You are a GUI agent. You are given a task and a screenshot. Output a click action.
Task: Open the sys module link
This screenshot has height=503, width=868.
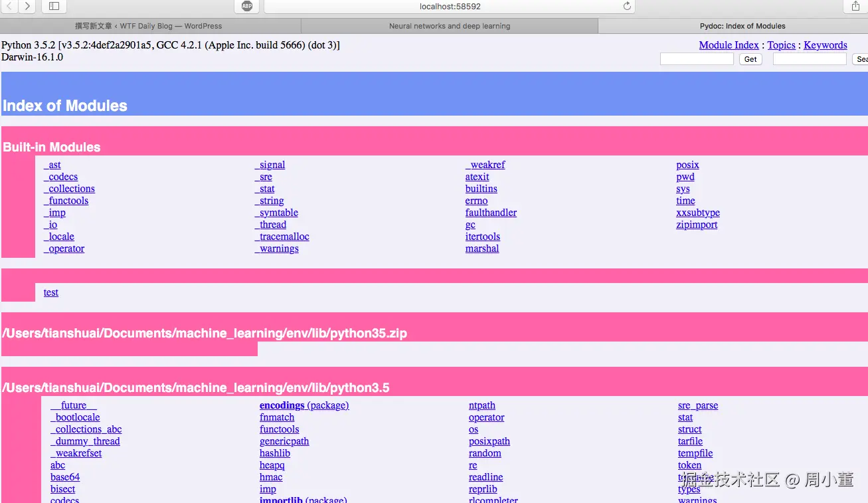pos(683,189)
